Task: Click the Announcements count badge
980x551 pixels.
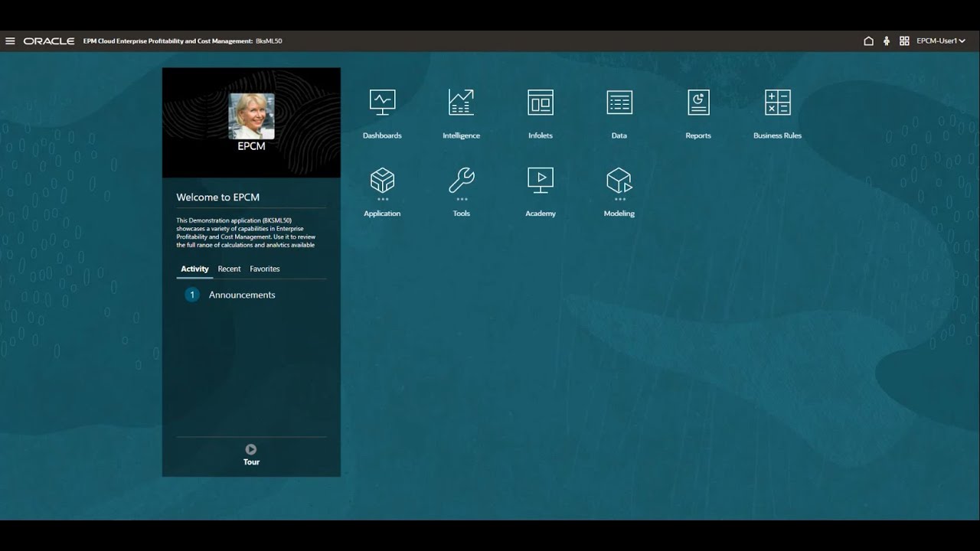Action: pos(192,295)
